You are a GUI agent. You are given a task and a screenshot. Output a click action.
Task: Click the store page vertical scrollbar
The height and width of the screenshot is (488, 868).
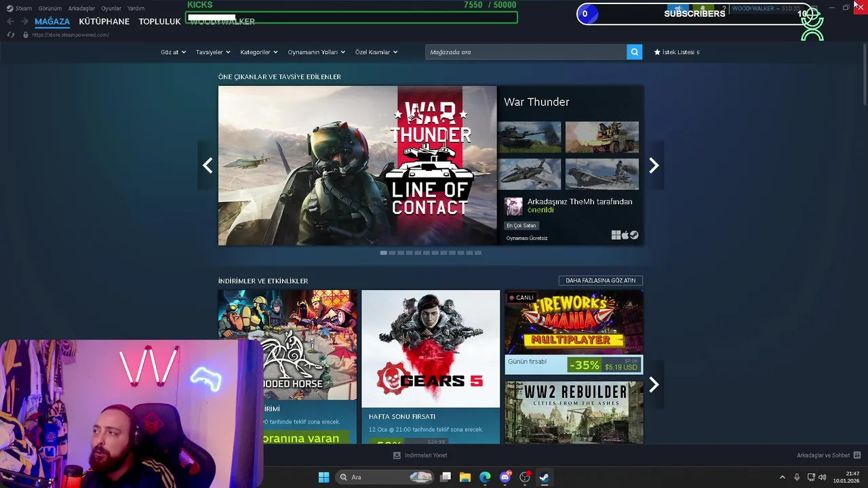pyautogui.click(x=865, y=75)
